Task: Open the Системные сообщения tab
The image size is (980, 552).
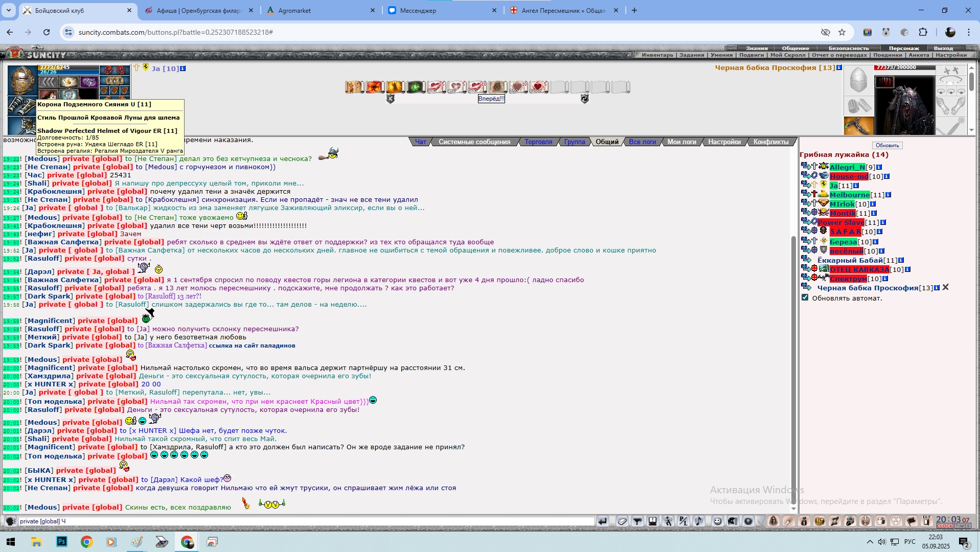Action: (474, 142)
